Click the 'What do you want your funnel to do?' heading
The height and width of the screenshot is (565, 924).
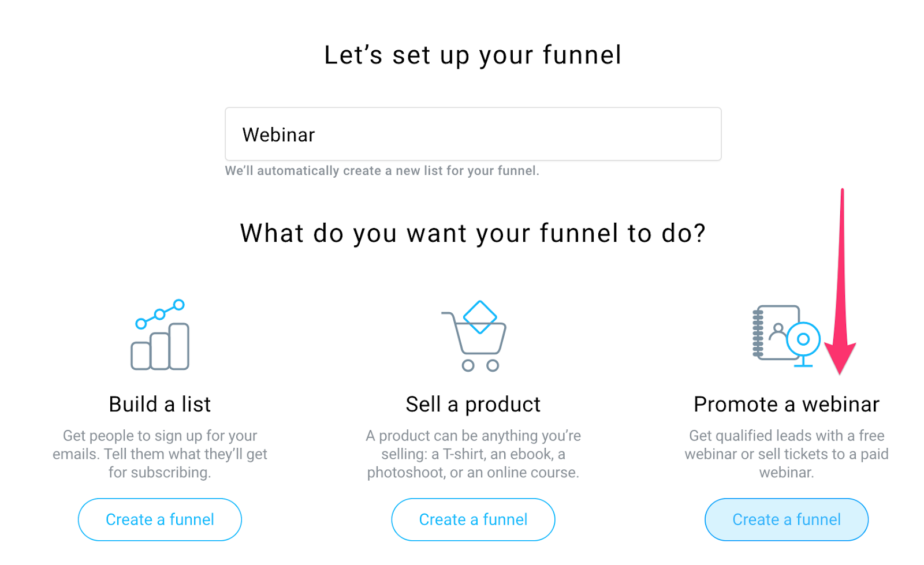pos(473,233)
